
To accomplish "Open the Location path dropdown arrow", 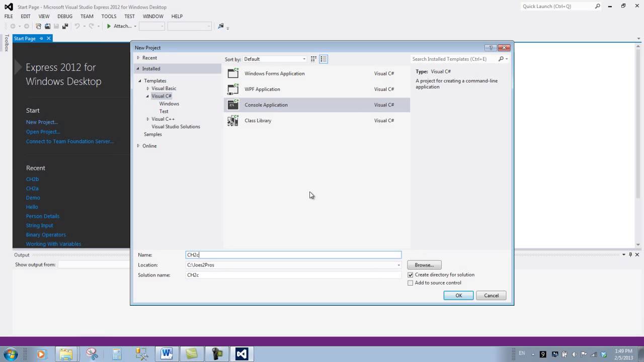I will pos(399,265).
